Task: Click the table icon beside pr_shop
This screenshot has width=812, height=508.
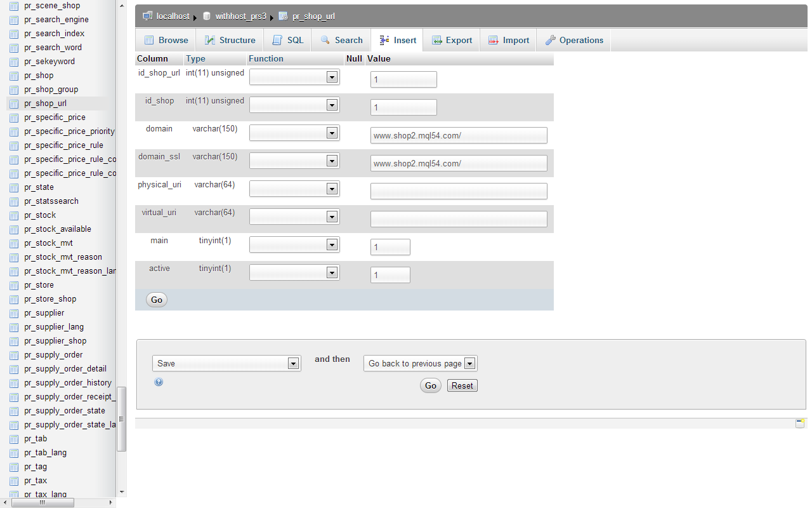Action: pyautogui.click(x=14, y=76)
